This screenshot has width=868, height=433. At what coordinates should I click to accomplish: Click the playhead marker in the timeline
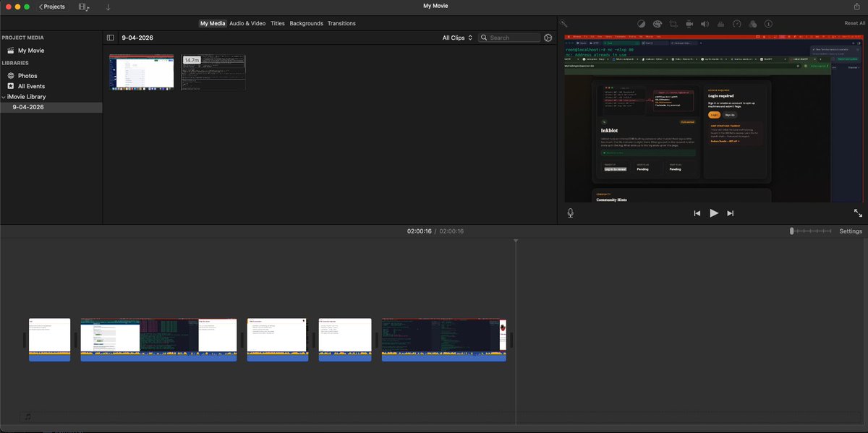coord(516,241)
